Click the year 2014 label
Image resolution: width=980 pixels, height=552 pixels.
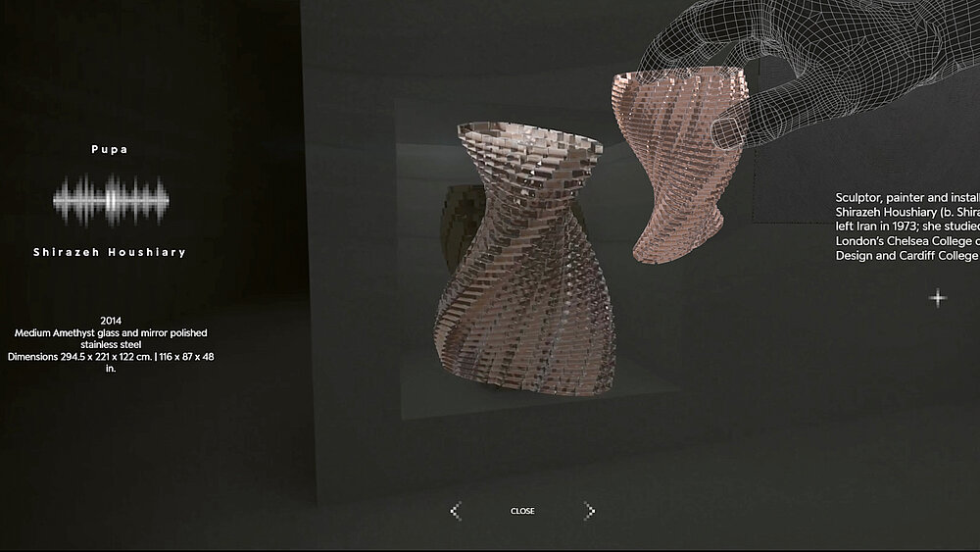pos(110,321)
